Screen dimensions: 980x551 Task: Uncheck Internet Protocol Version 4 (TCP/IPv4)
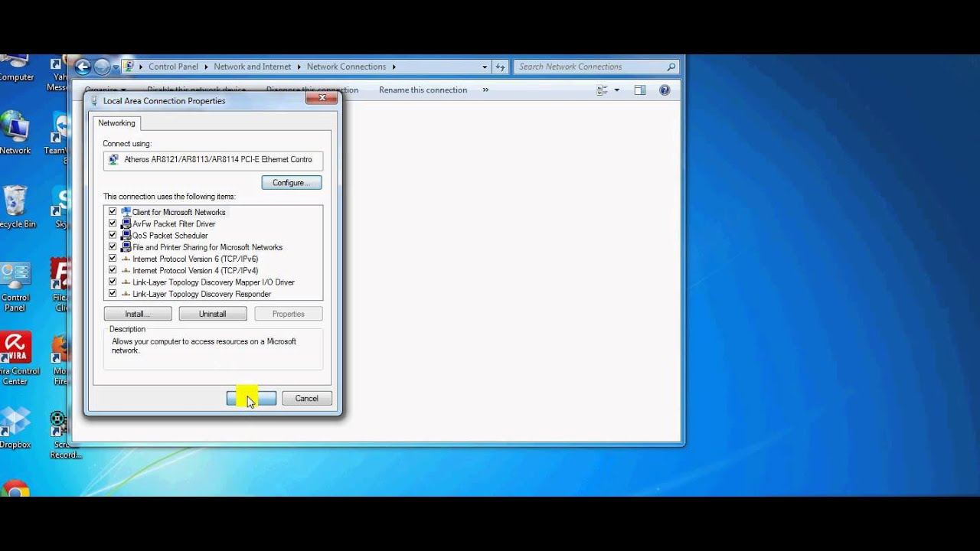(x=113, y=270)
